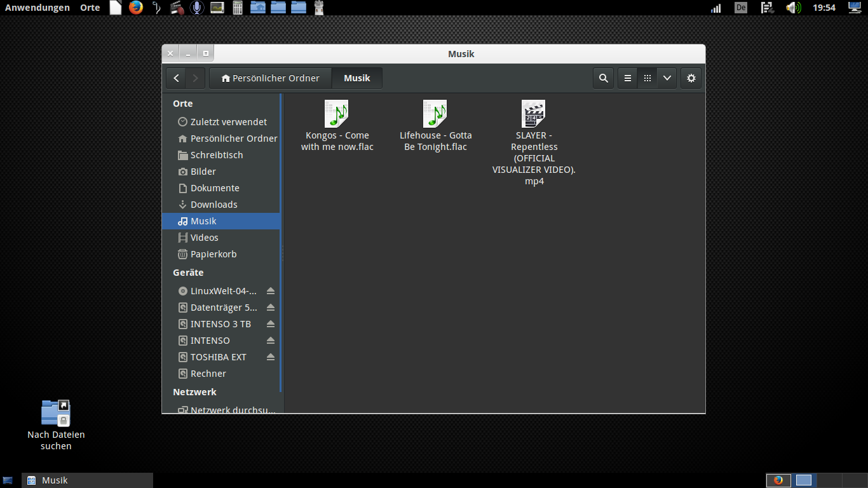Click the earphone launcher icon in the top panel
Screen dimensions: 868x488
pos(157,8)
